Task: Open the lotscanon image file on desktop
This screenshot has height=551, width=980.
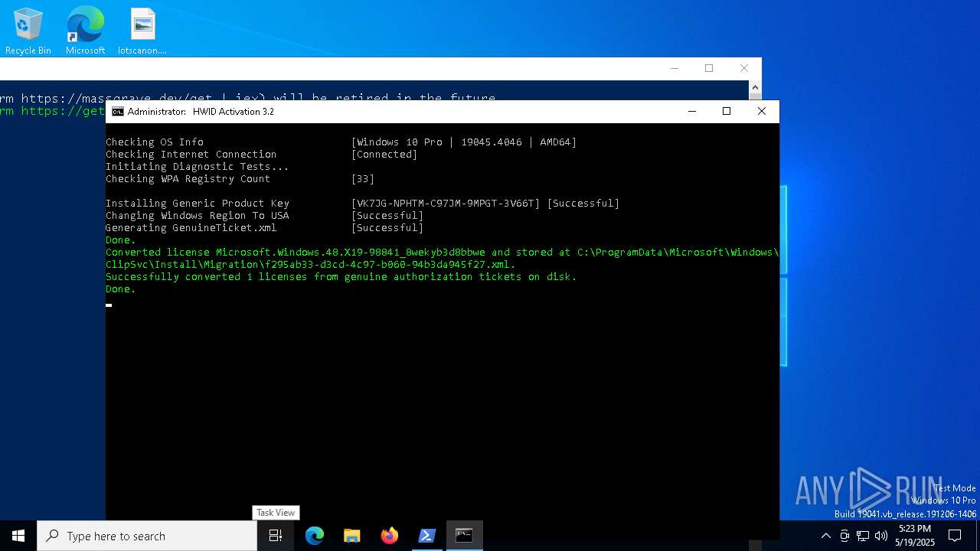Action: (x=142, y=31)
